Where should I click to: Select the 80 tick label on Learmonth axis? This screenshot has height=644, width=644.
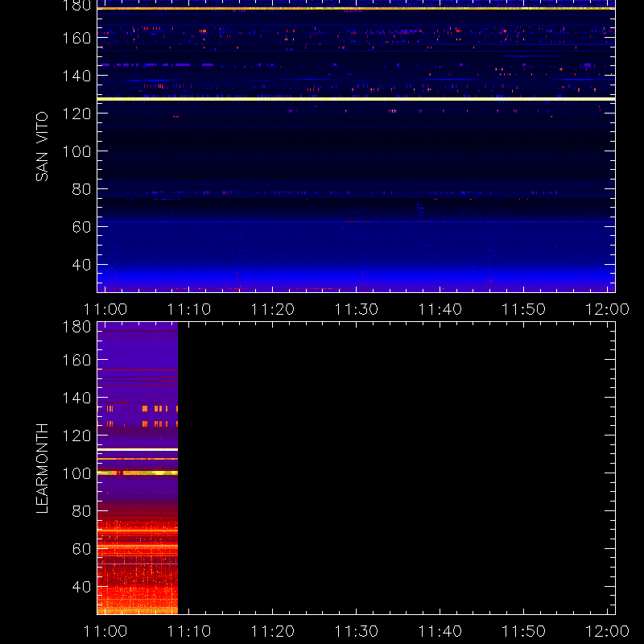(x=81, y=511)
